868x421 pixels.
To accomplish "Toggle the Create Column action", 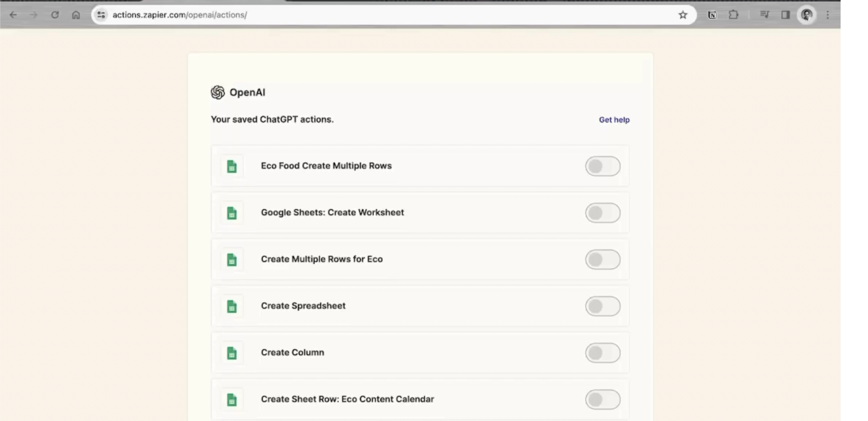I will [x=602, y=352].
